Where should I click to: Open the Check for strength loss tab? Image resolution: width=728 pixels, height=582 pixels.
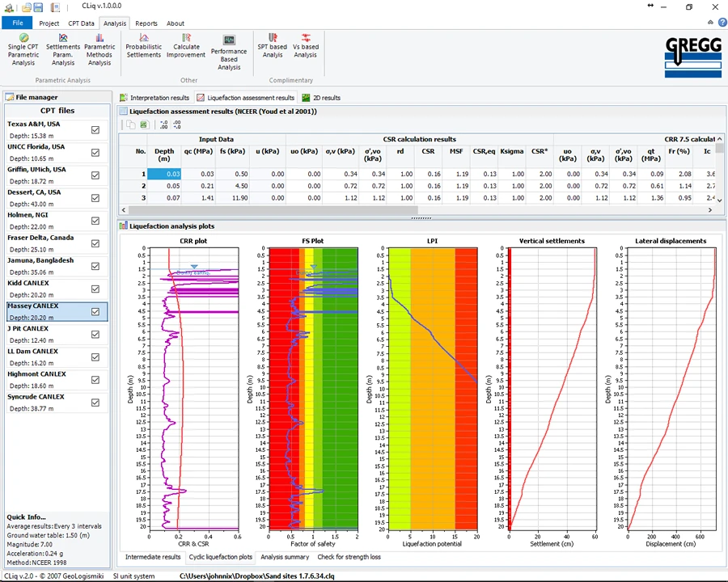[349, 556]
